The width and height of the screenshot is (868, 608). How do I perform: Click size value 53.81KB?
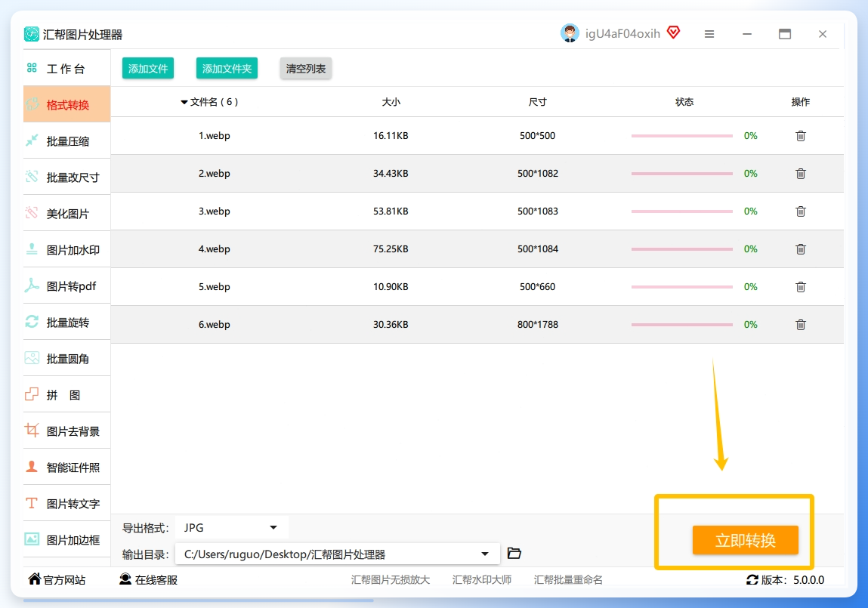point(391,211)
